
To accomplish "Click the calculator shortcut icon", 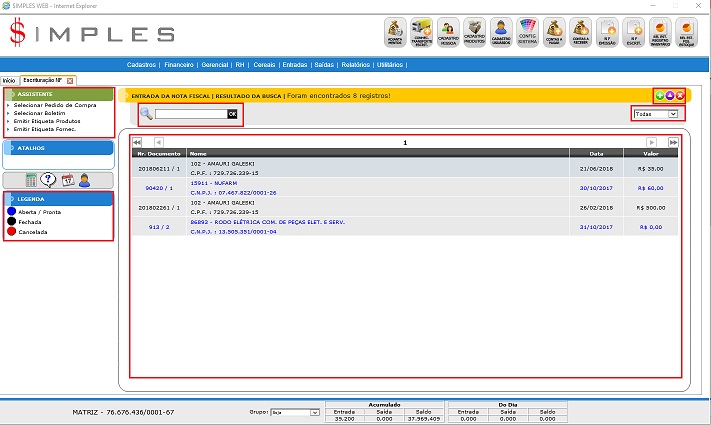I will click(32, 180).
